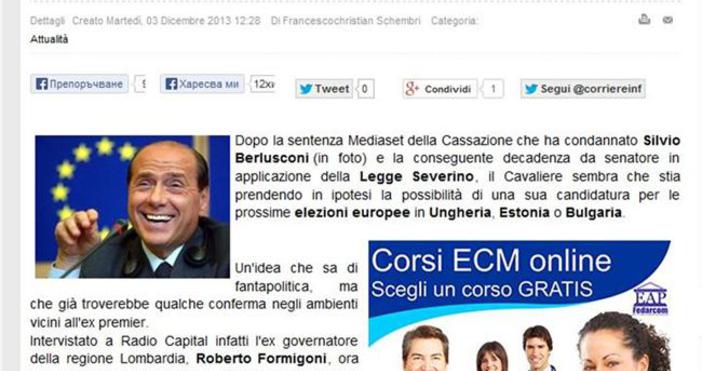The height and width of the screenshot is (371, 702).
Task: Click the print icon
Action: pos(644,19)
